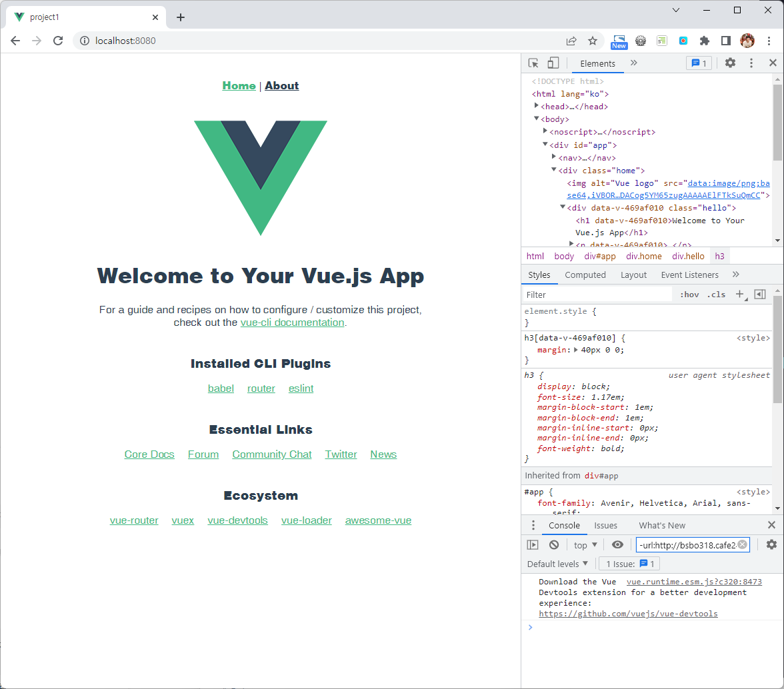Image resolution: width=784 pixels, height=689 pixels.
Task: Switch to the Elements panel tab
Action: 597,63
